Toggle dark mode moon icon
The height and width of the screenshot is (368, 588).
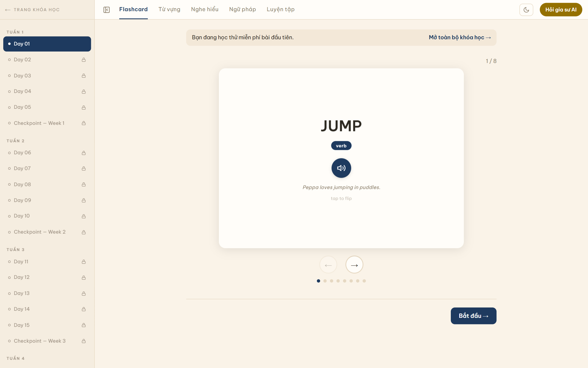(526, 10)
